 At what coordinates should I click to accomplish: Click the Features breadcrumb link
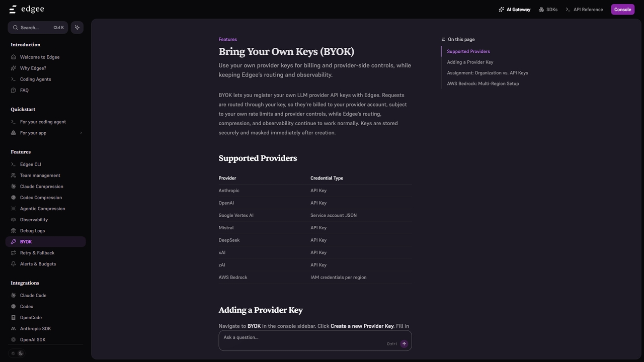point(228,39)
